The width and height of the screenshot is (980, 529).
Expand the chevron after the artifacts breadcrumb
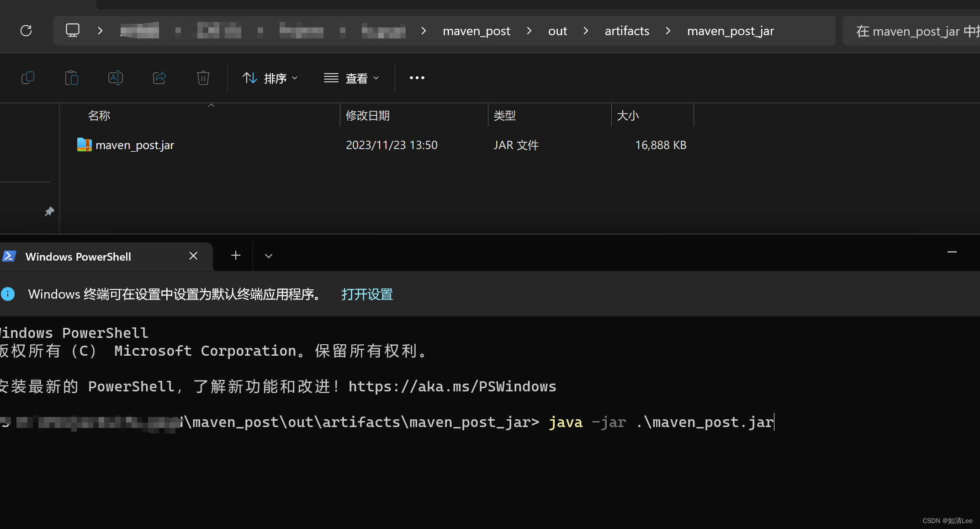668,31
